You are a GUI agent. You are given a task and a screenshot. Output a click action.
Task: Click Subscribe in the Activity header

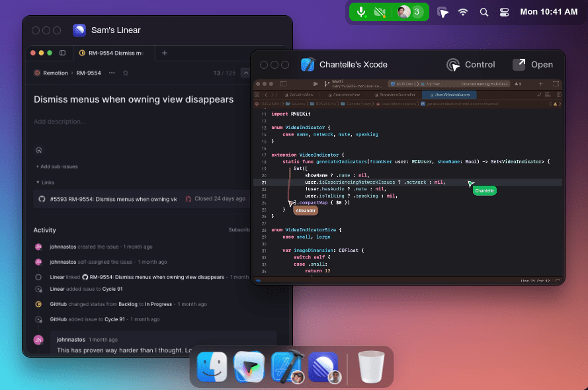[x=239, y=229]
